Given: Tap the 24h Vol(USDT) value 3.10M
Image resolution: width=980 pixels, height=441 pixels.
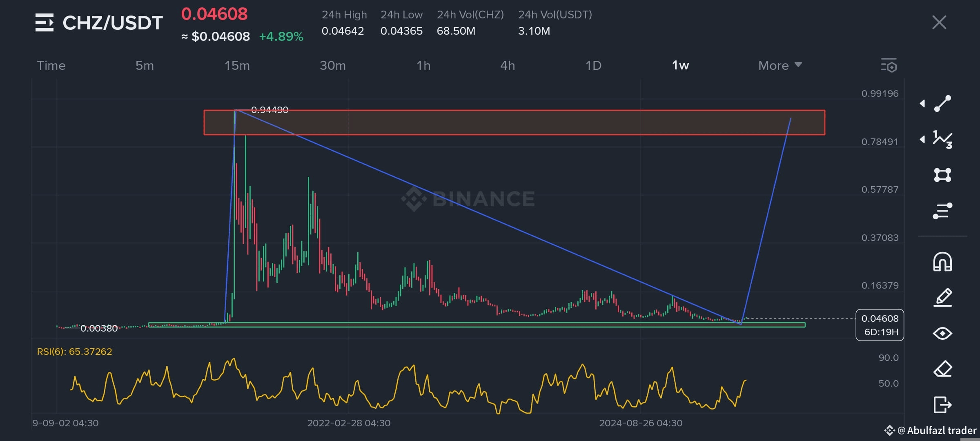Looking at the screenshot, I should pyautogui.click(x=534, y=31).
